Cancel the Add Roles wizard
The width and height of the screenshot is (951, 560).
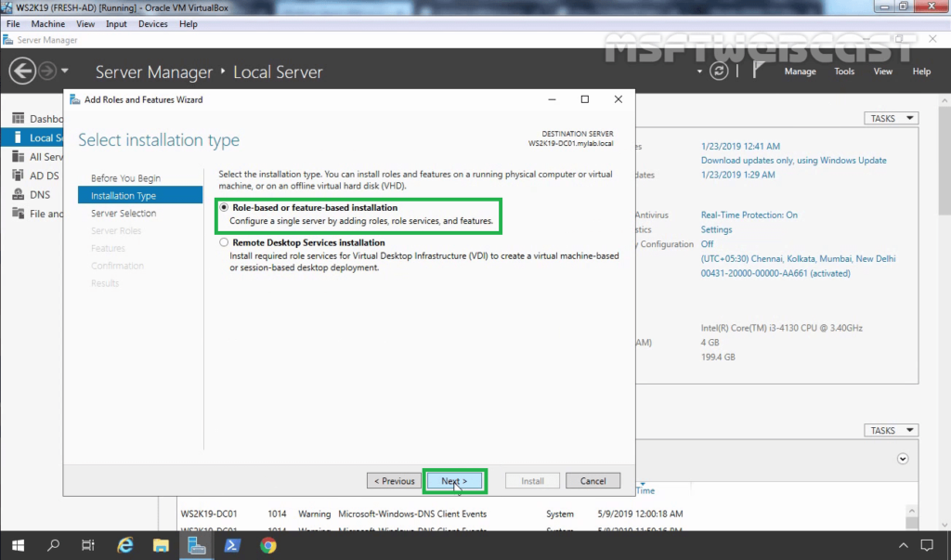[593, 480]
